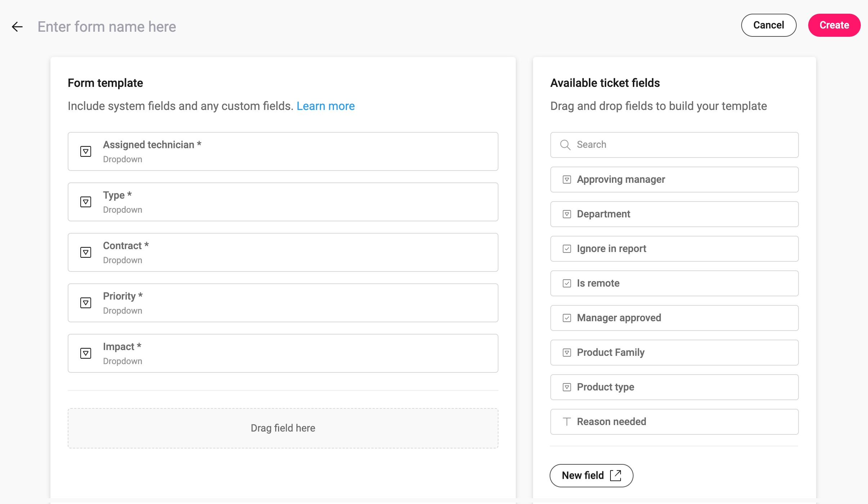
Task: Click the dropdown icon beside Department
Action: click(567, 214)
